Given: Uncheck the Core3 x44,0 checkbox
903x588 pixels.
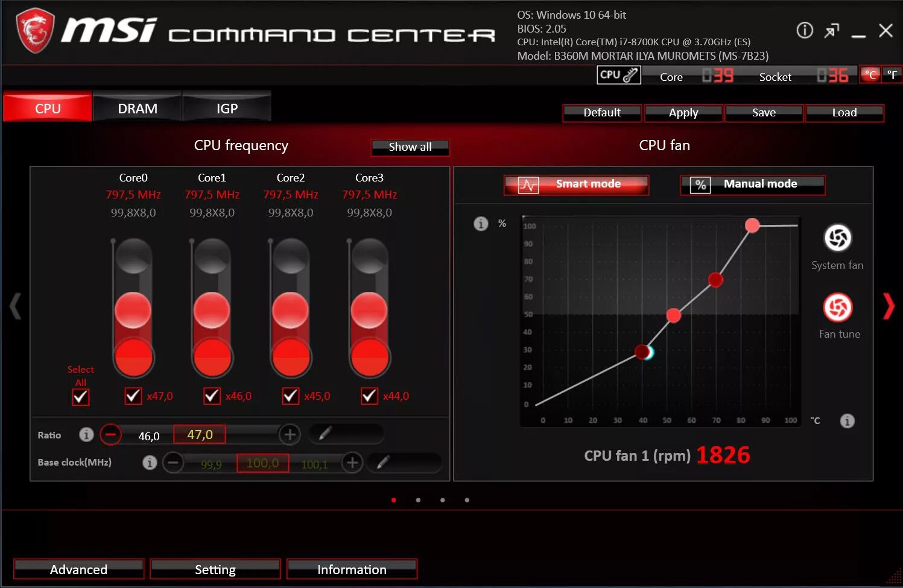Looking at the screenshot, I should [369, 396].
